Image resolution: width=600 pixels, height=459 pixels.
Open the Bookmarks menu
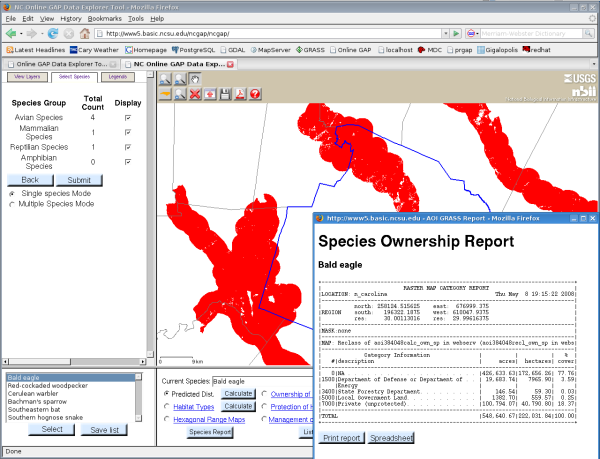pos(104,18)
